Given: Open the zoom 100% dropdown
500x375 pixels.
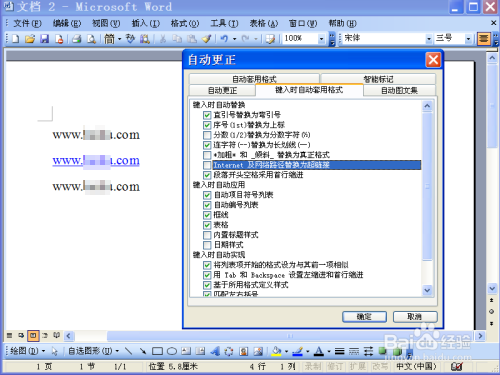Looking at the screenshot, I should click(x=321, y=39).
